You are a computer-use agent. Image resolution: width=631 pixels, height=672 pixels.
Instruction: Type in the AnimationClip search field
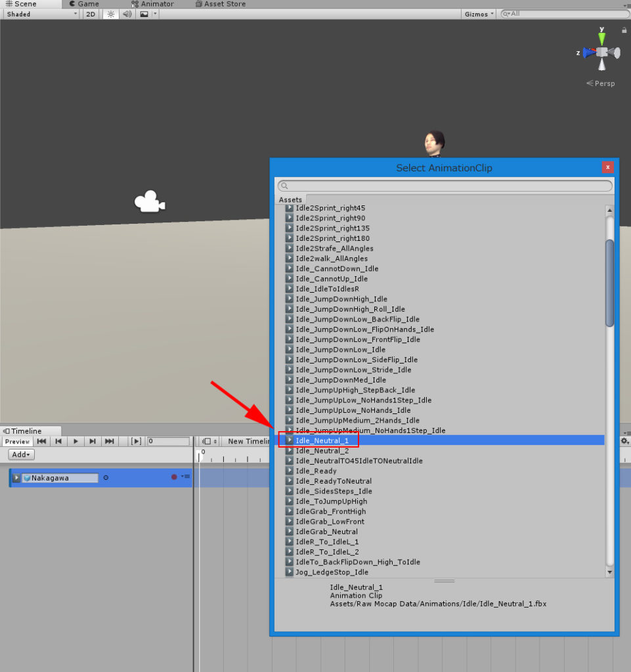[x=444, y=186]
